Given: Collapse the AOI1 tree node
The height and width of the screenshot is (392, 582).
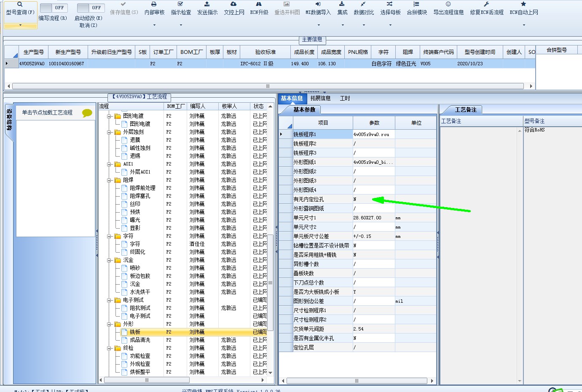Looking at the screenshot, I should pos(109,164).
